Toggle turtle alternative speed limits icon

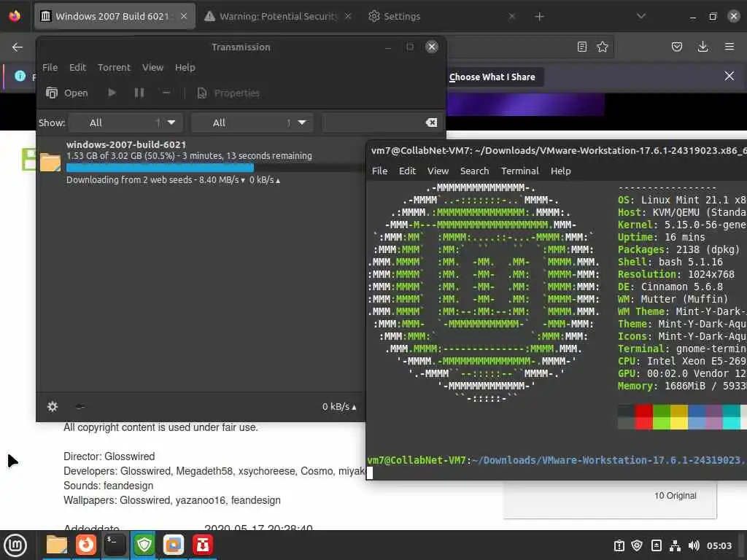pyautogui.click(x=80, y=407)
